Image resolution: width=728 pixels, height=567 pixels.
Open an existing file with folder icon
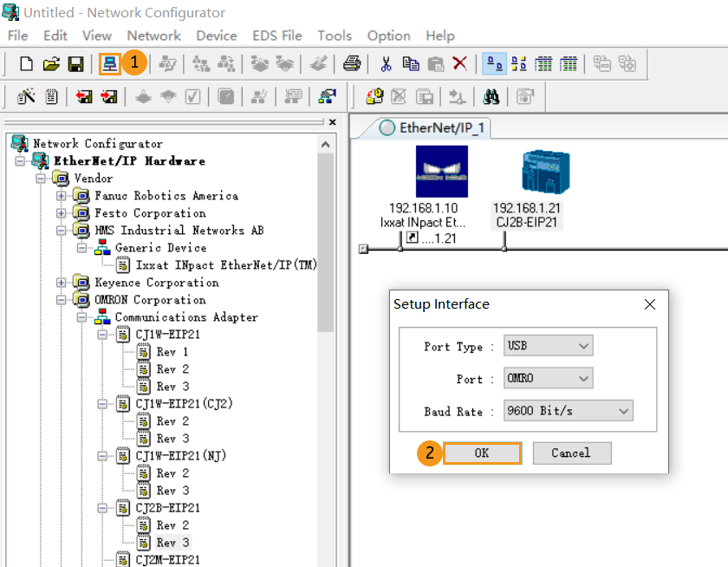[50, 63]
